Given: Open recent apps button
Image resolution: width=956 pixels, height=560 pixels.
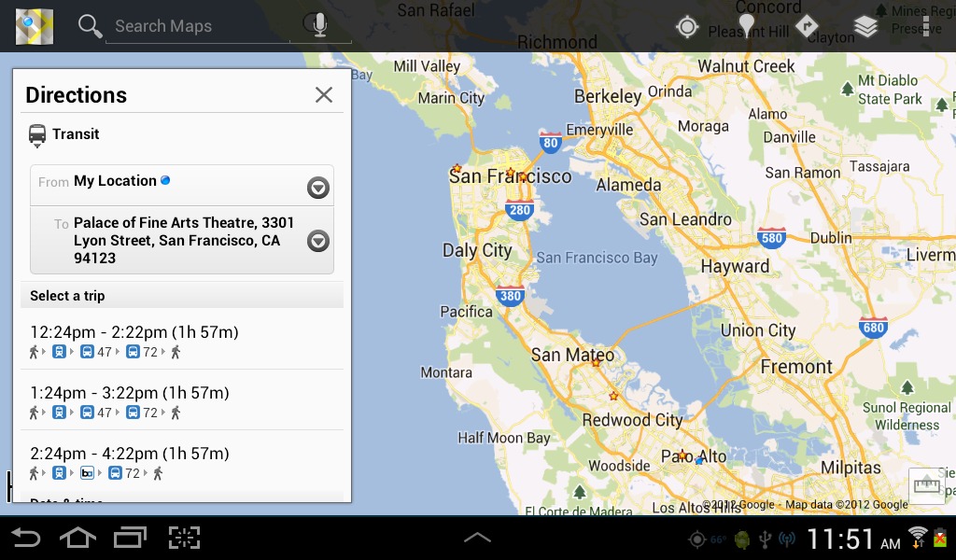Looking at the screenshot, I should coord(130,538).
